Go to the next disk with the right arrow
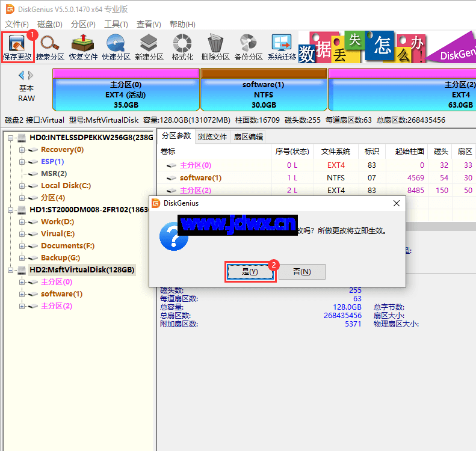The height and width of the screenshot is (451, 476). tap(30, 75)
